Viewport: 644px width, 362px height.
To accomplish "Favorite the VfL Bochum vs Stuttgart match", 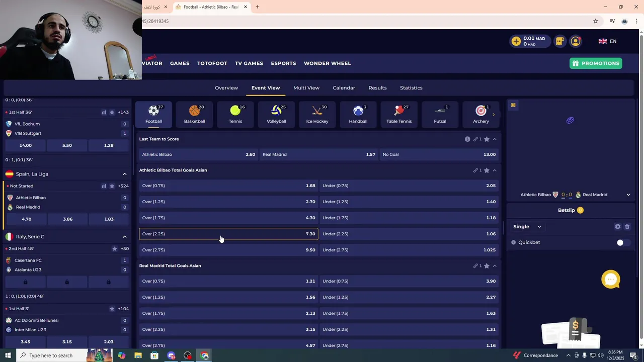I will 112,112.
